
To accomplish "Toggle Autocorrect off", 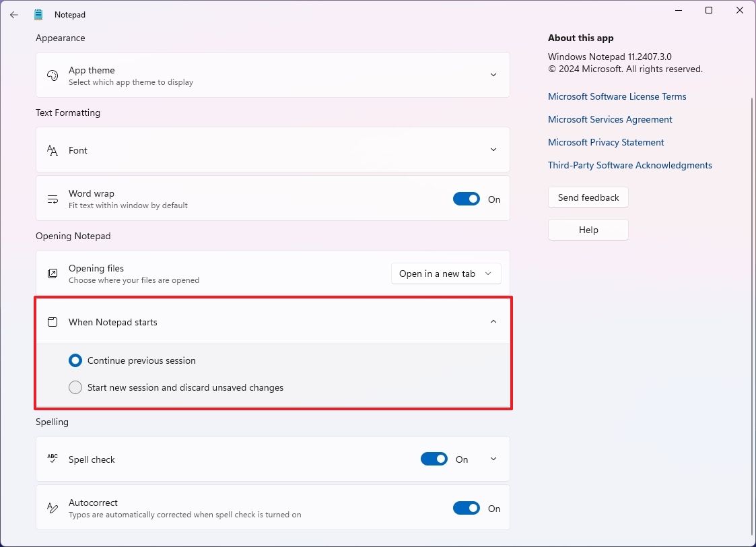I will point(467,508).
